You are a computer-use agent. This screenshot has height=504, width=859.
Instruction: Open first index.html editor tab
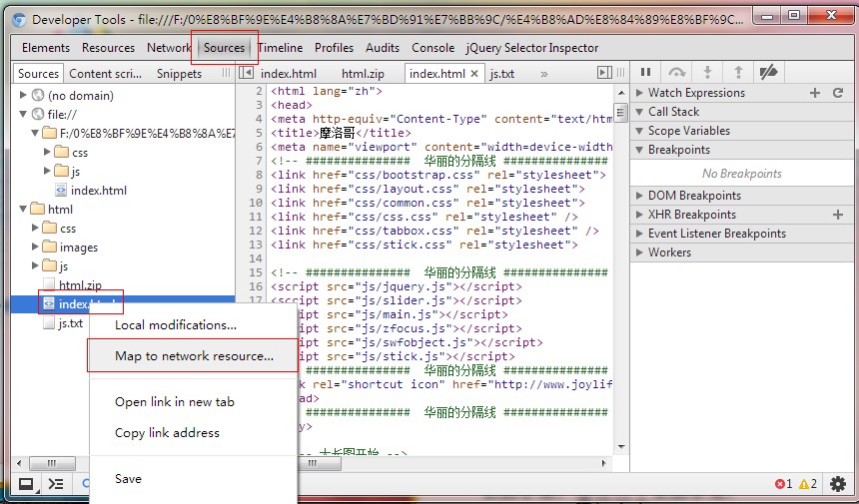click(x=289, y=73)
